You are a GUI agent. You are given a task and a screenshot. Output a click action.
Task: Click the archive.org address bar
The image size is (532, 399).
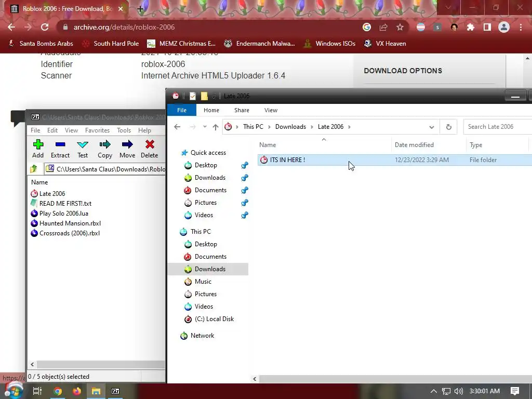210,27
